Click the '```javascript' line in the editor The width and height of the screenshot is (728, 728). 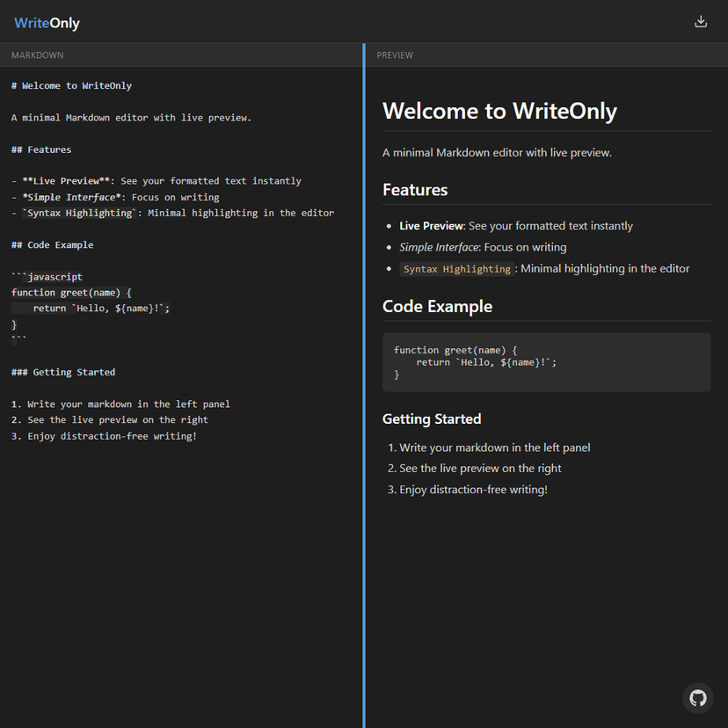(x=47, y=277)
